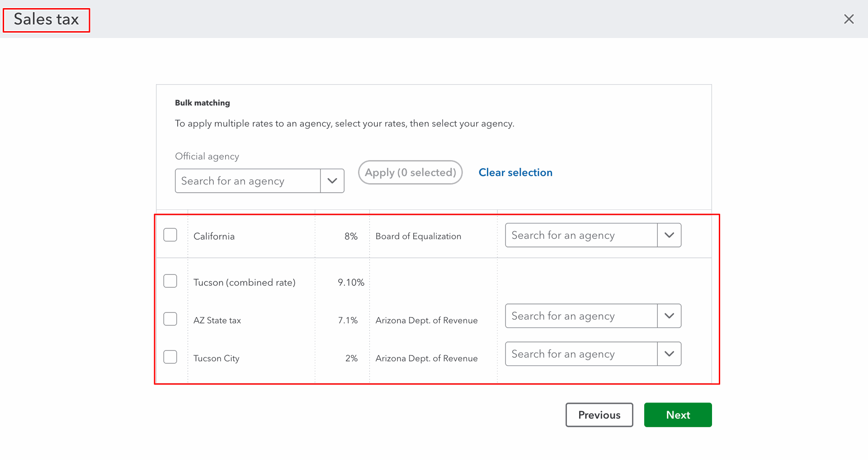
Task: Click AZ State tax agency search field
Action: [x=581, y=316]
